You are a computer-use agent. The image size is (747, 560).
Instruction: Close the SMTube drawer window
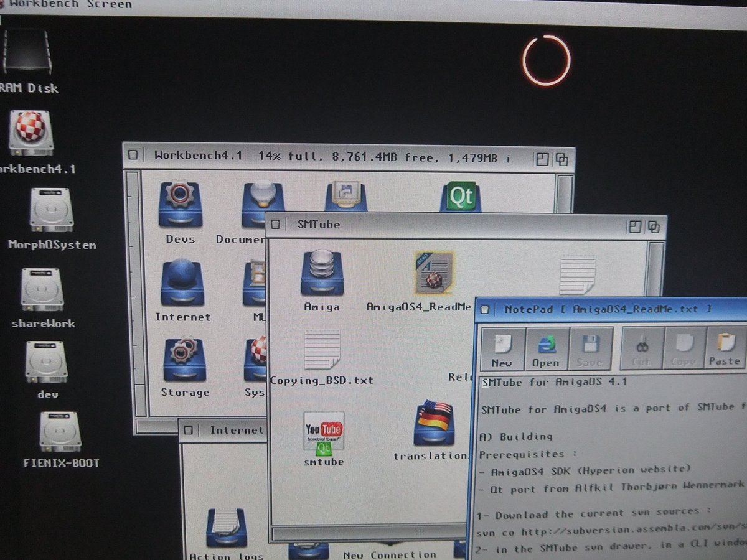coord(275,225)
